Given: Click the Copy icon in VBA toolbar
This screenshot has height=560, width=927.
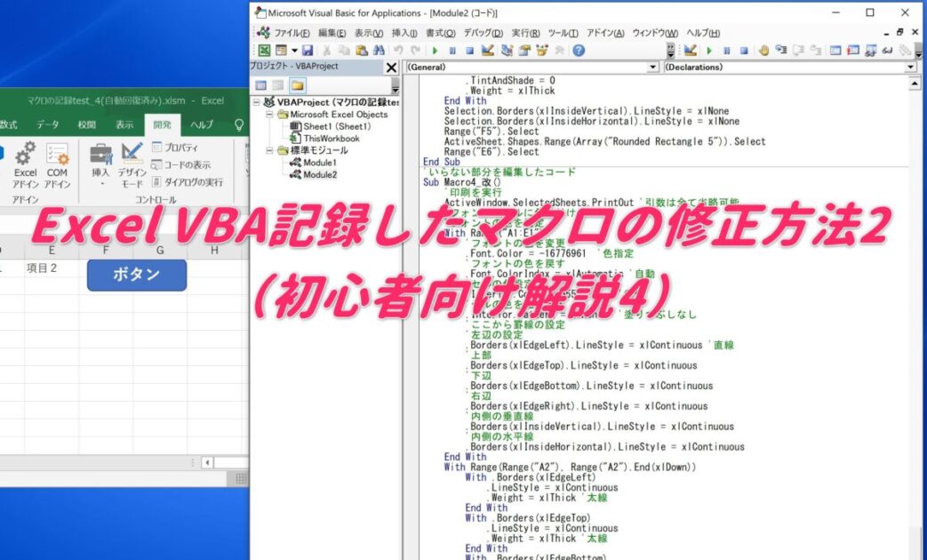Looking at the screenshot, I should (344, 51).
